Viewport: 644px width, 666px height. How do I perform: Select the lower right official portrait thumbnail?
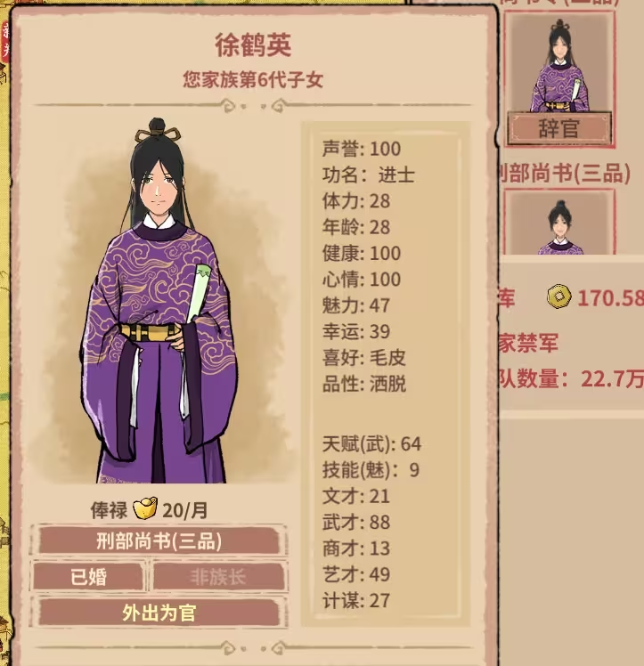tap(559, 223)
